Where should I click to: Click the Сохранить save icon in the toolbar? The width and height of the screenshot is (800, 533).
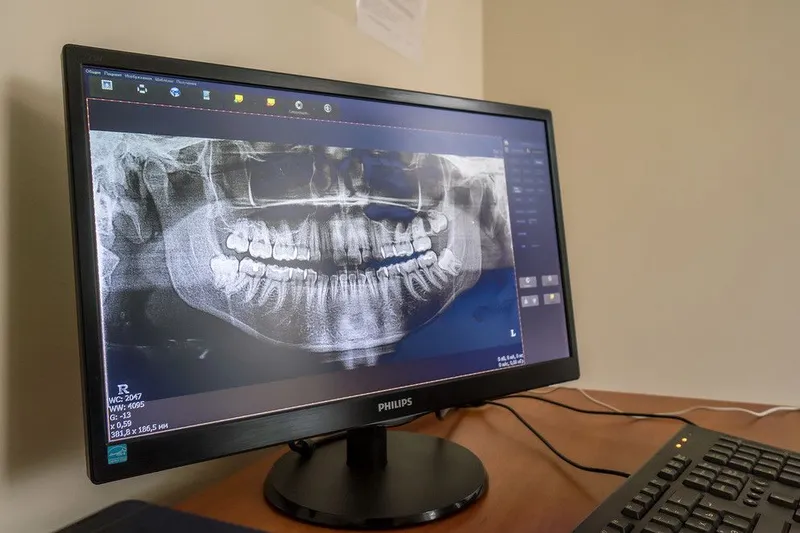[x=298, y=105]
